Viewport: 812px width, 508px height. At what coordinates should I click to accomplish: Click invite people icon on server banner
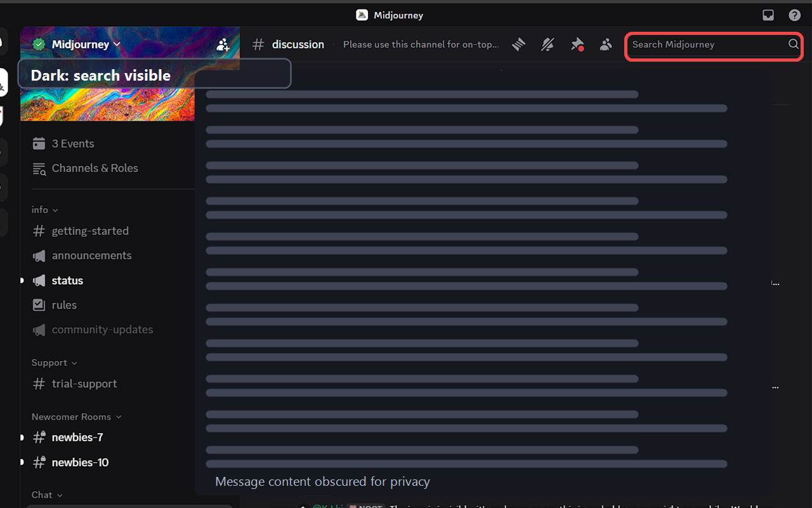click(223, 44)
